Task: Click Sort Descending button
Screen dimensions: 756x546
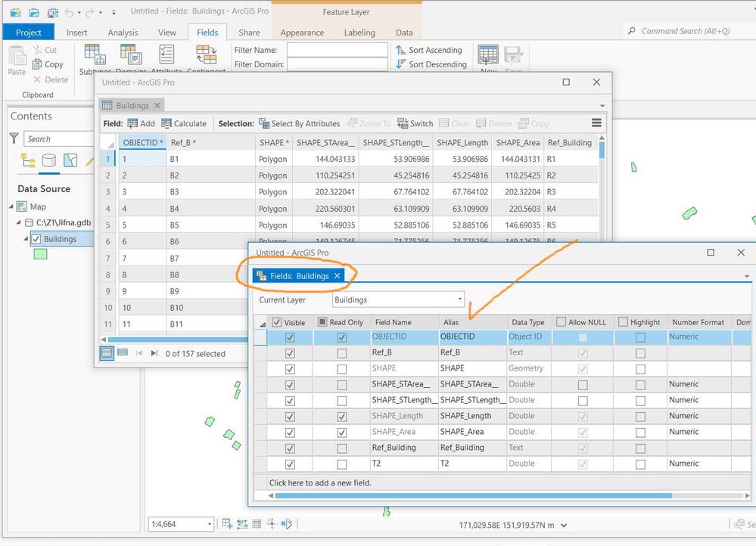Action: (431, 64)
